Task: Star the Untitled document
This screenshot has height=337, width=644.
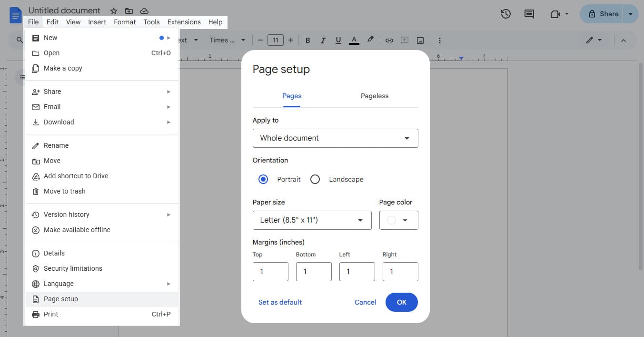Action: [113, 10]
